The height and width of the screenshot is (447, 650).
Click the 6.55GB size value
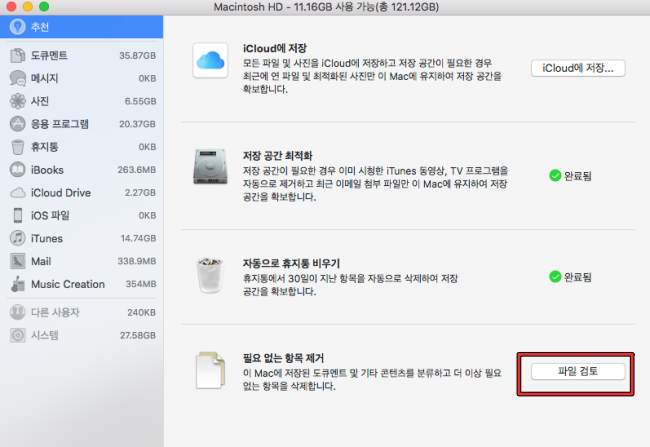pos(140,101)
